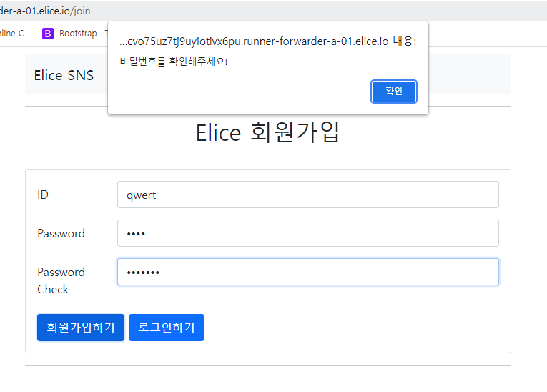Open the Elice SNS navbar brand link

pyautogui.click(x=64, y=75)
